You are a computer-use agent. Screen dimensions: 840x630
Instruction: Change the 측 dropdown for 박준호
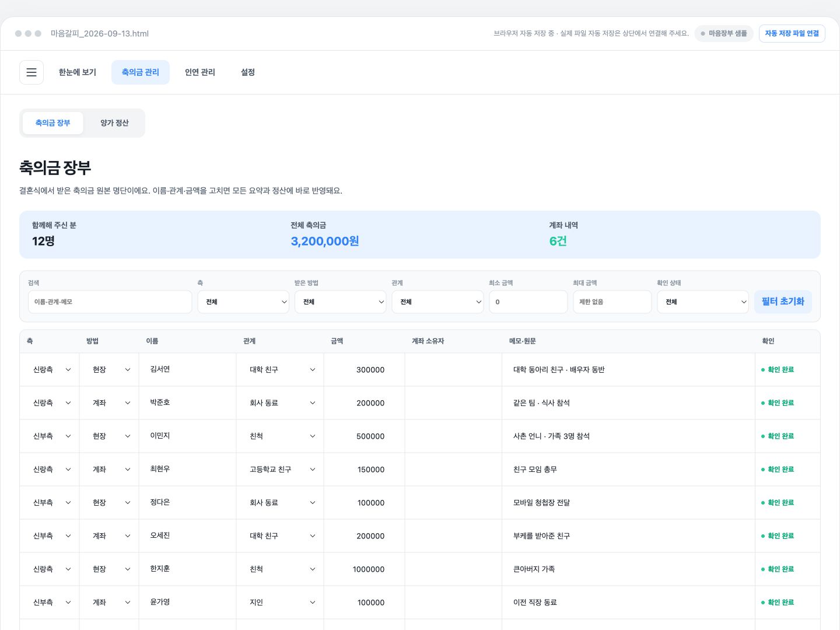pyautogui.click(x=51, y=403)
